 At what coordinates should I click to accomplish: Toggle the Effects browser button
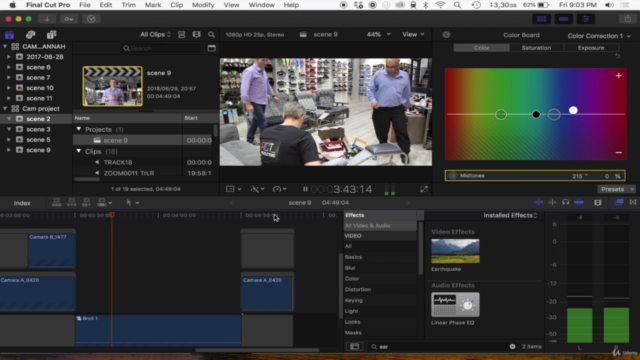(x=619, y=202)
